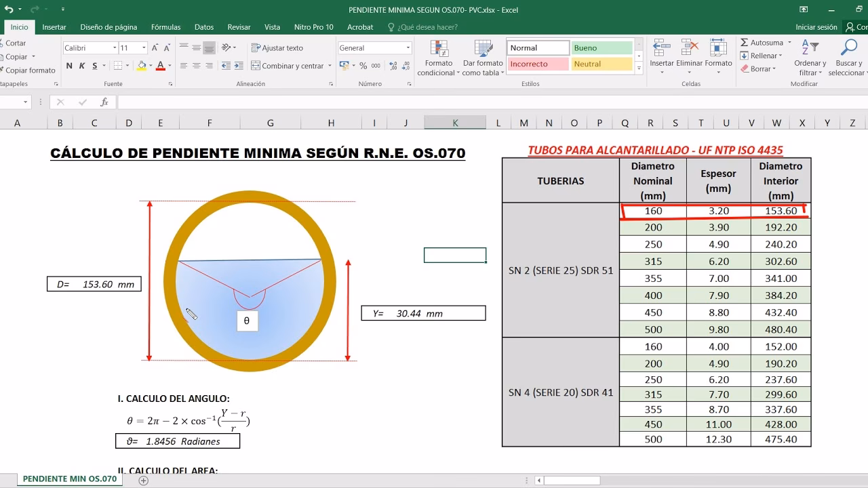This screenshot has height=488, width=868.
Task: Switch to the Insertar ribbon tab
Action: coord(54,27)
